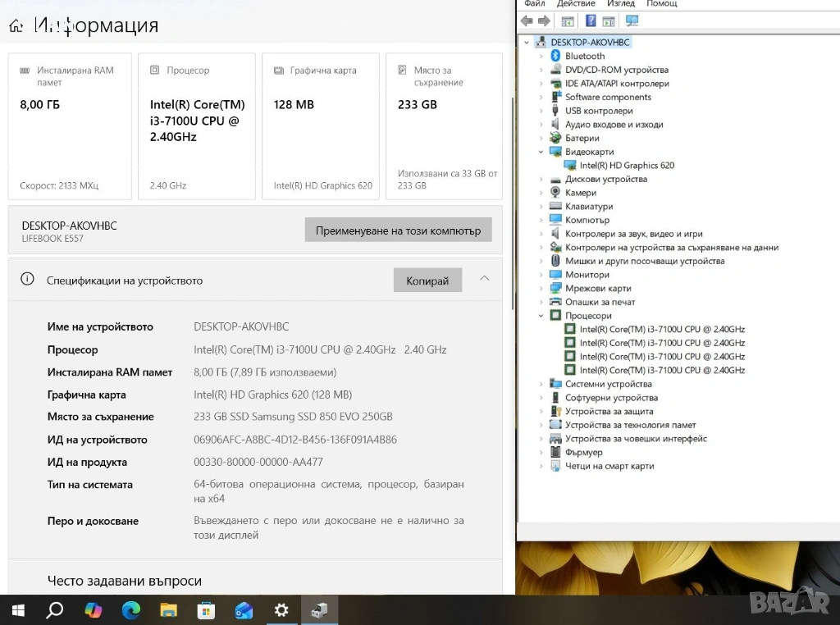The height and width of the screenshot is (625, 840).
Task: Expand the Дискови устройства node
Action: point(541,179)
